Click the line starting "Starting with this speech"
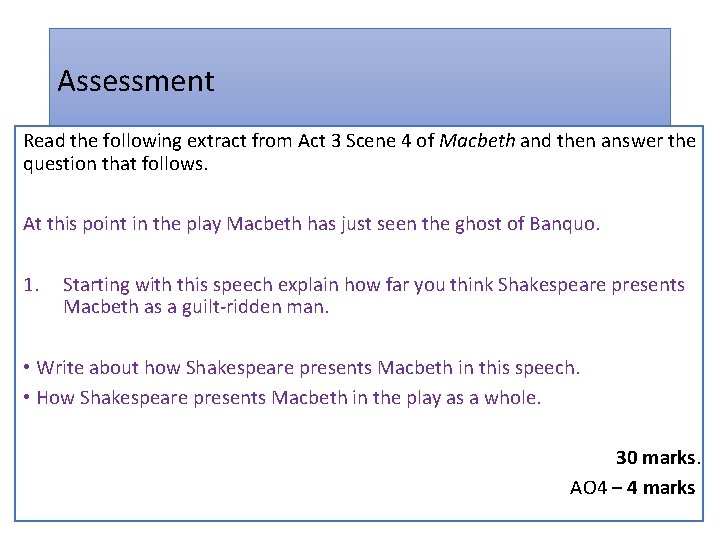The height and width of the screenshot is (540, 720). click(374, 285)
